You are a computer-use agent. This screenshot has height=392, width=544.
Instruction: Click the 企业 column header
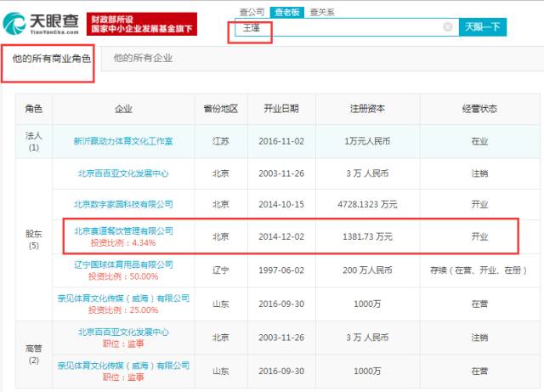click(123, 109)
